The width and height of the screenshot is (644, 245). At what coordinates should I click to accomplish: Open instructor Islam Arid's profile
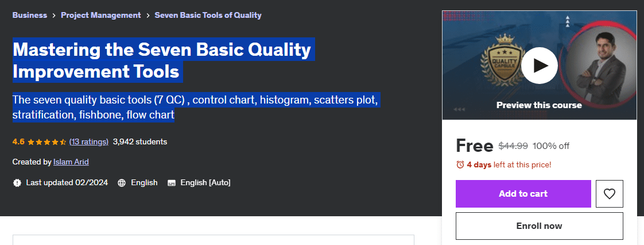click(x=71, y=162)
